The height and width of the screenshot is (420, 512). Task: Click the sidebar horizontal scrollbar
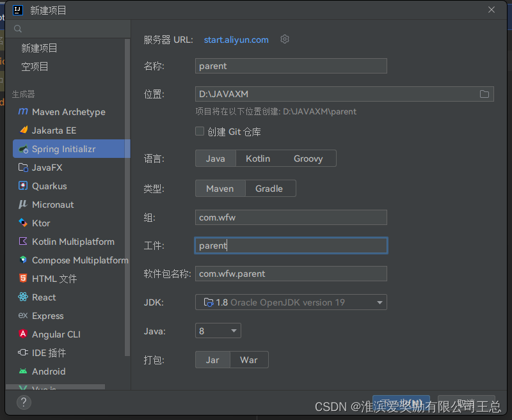tap(56, 387)
